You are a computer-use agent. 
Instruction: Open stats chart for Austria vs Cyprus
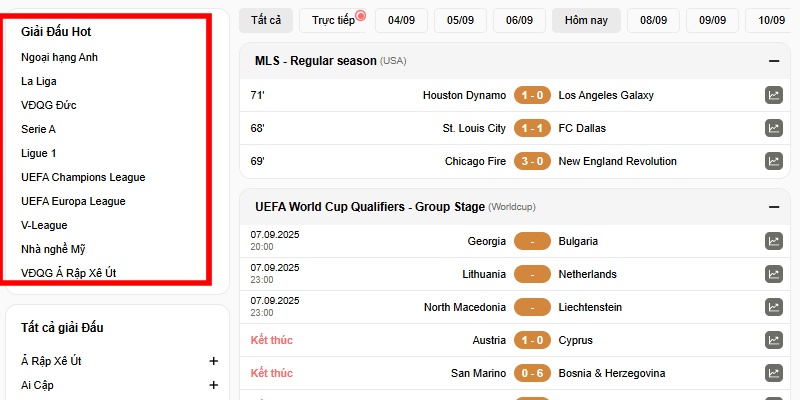(x=773, y=340)
